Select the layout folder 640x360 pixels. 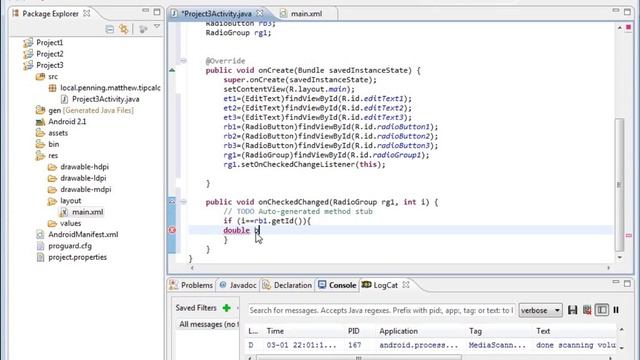click(x=70, y=201)
